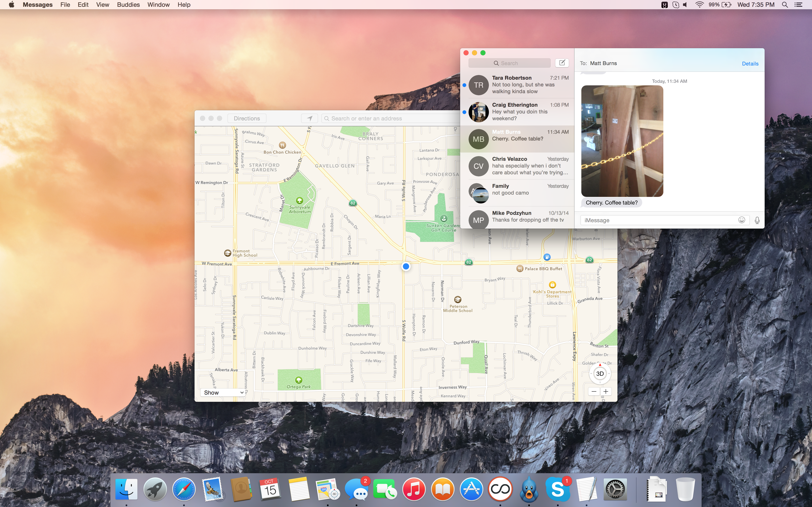Open the wood slab photo attachment
The height and width of the screenshot is (507, 812).
coord(622,141)
